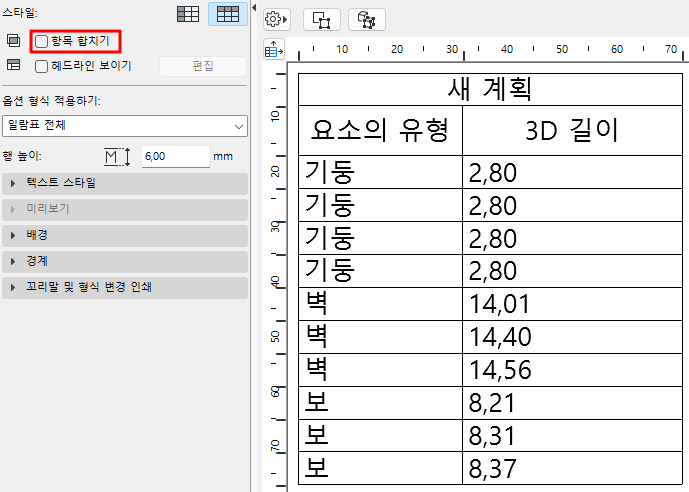Click the 옵션 형식 적용하기 label
The width and height of the screenshot is (689, 492).
[51, 101]
